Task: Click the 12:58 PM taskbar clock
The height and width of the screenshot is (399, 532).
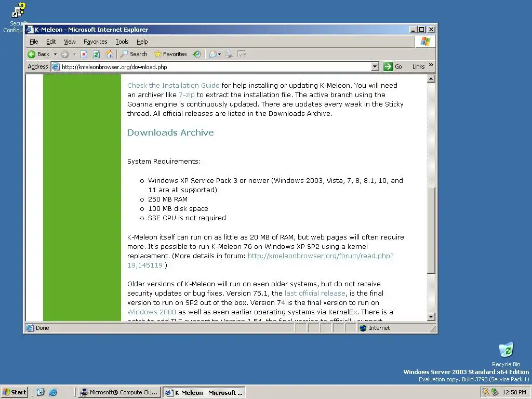Action: click(x=514, y=392)
